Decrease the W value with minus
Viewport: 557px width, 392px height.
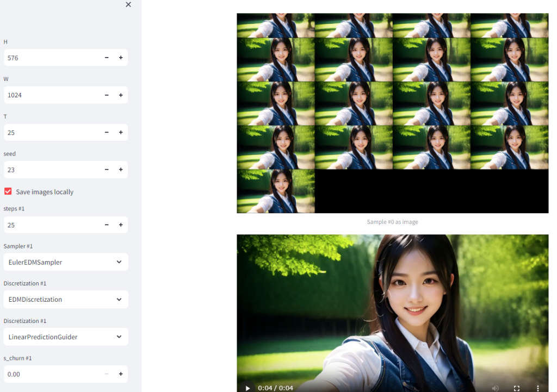pyautogui.click(x=107, y=95)
